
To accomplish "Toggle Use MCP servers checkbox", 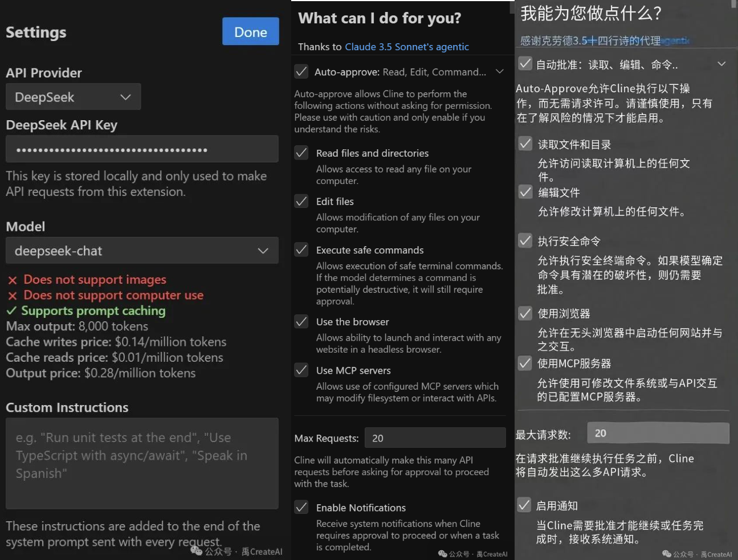I will pyautogui.click(x=301, y=370).
